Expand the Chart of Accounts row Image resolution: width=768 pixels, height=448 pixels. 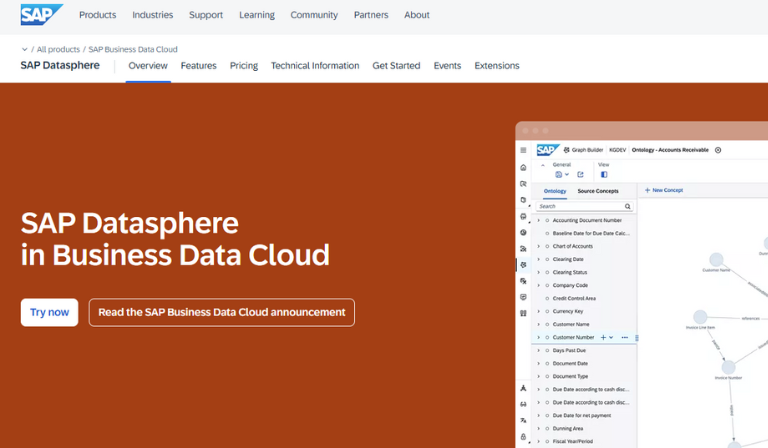click(x=539, y=246)
